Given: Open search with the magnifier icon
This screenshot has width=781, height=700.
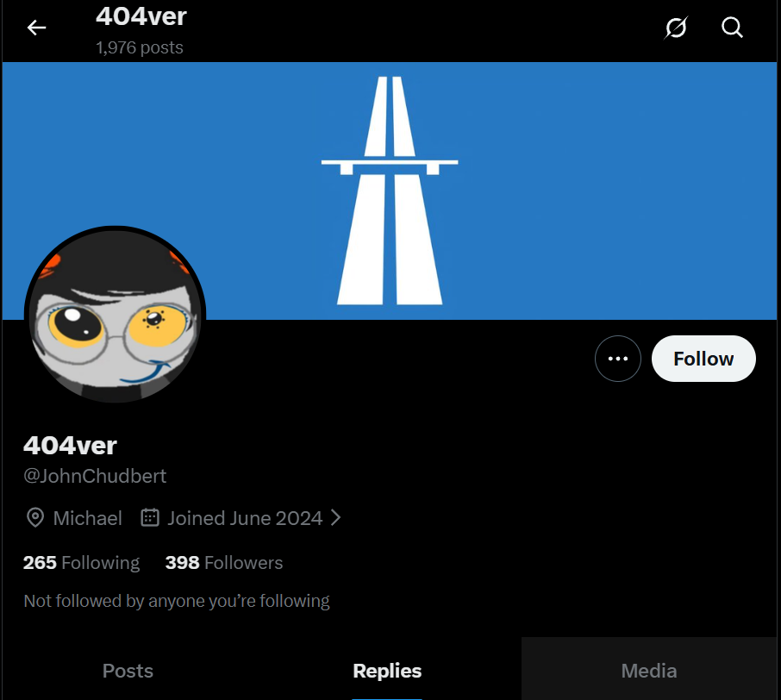Looking at the screenshot, I should tap(732, 28).
